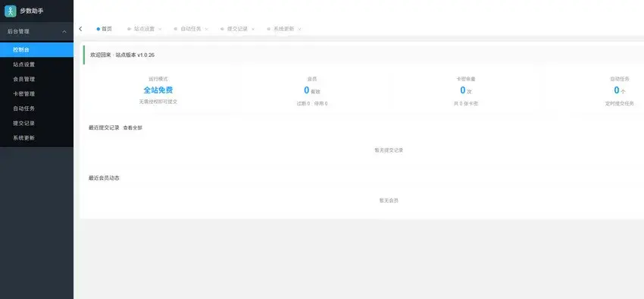Screen dimensions: 644x299
Task: Open 提交记录 in the sidebar
Action: click(36, 124)
